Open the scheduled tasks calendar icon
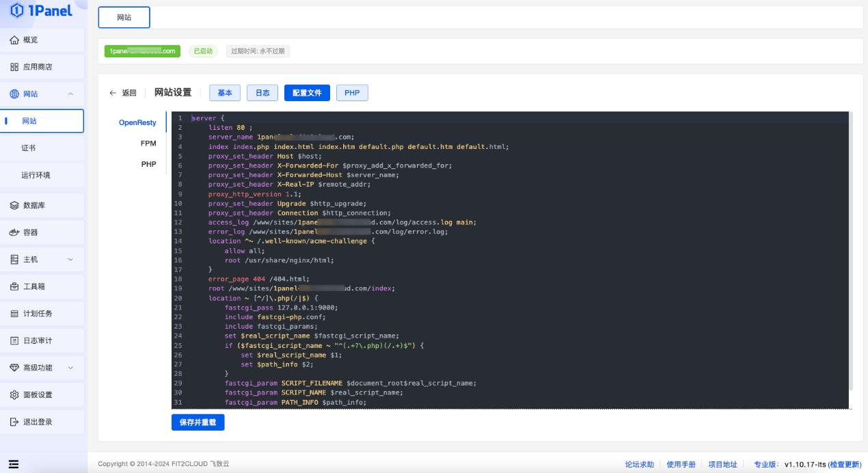This screenshot has width=868, height=473. coord(14,314)
